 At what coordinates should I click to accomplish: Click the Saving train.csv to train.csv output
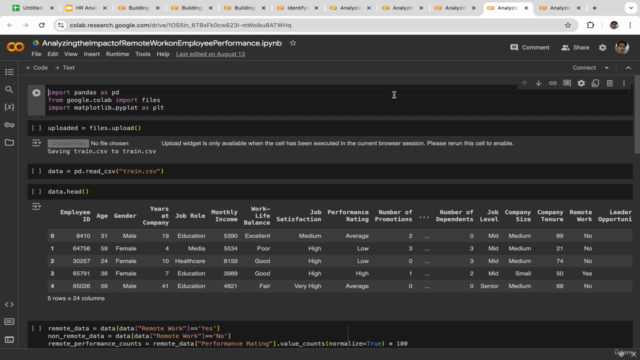pyautogui.click(x=102, y=151)
